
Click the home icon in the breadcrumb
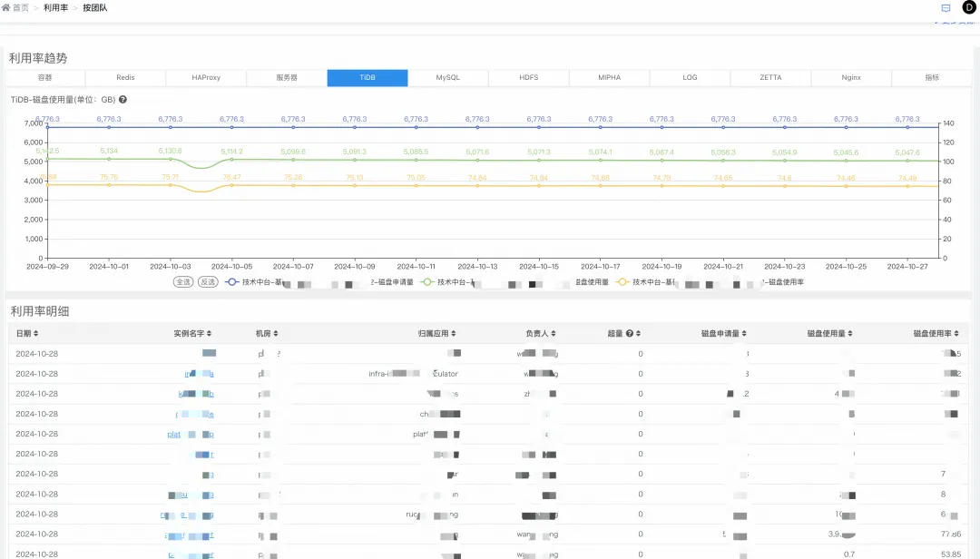(5, 7)
